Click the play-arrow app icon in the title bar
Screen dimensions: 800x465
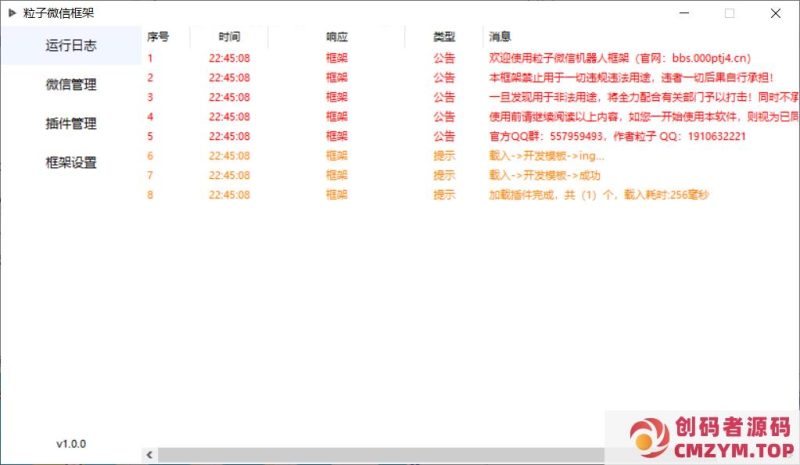coord(12,13)
